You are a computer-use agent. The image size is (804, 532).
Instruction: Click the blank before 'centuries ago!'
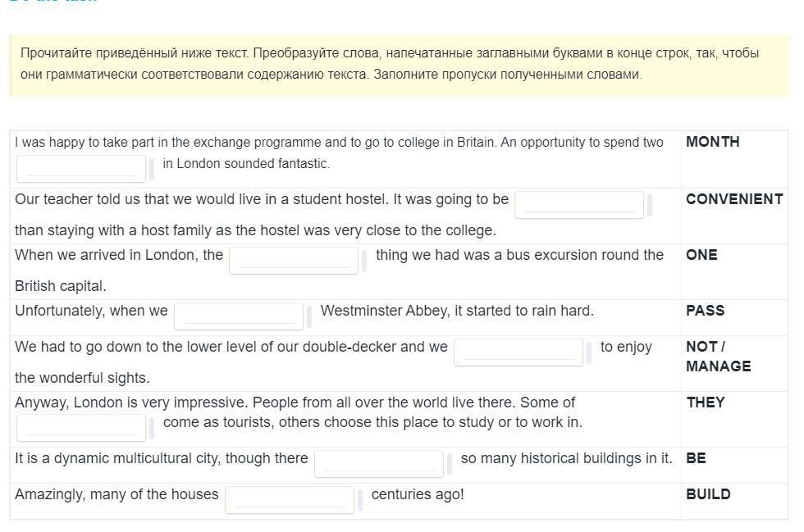coord(290,499)
